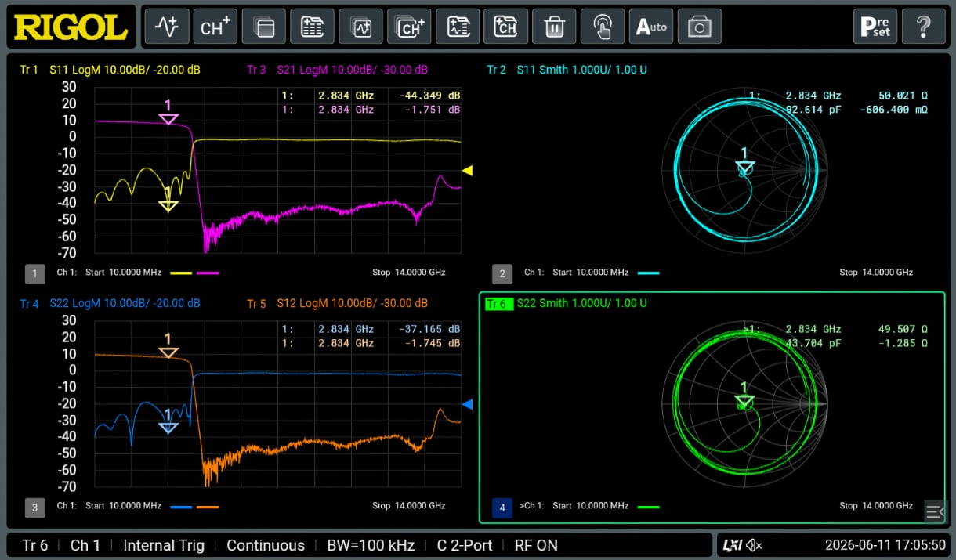
Task: Click the cyan trace legend line in window 2
Action: point(648,273)
